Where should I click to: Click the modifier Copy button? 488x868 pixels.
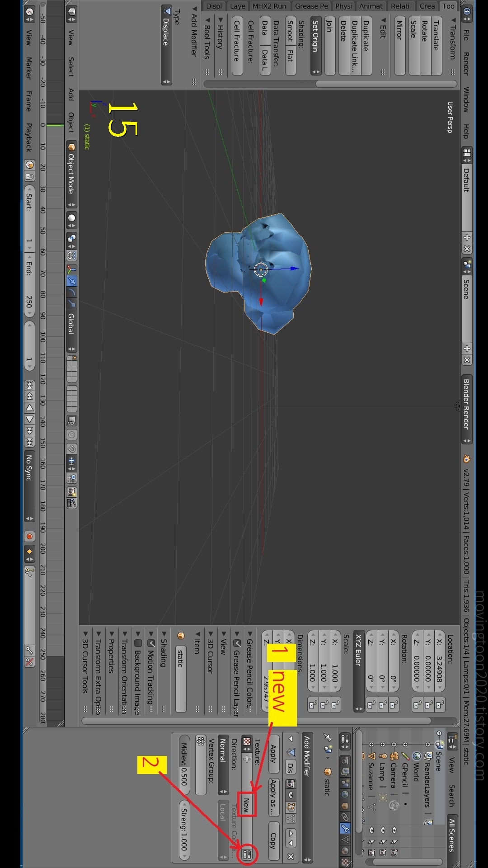coord(273,842)
